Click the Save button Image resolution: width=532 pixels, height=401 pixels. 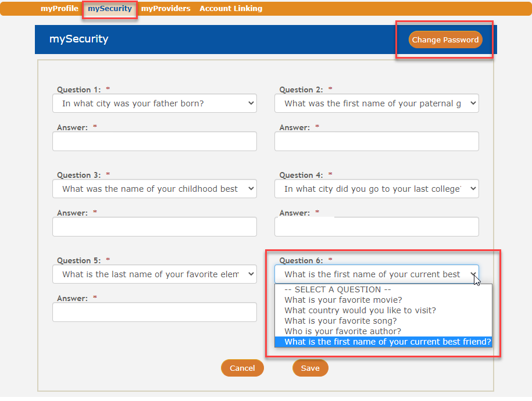coord(310,368)
